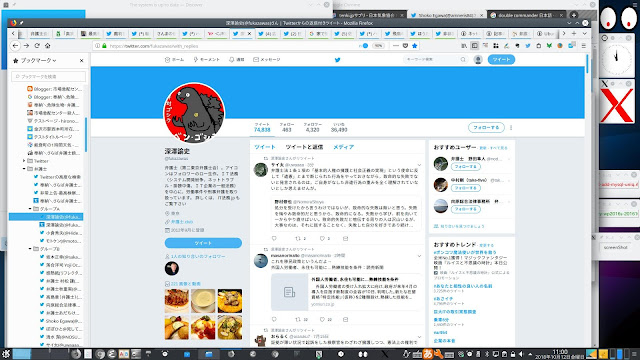Save page with the Pocket icon

405,46
